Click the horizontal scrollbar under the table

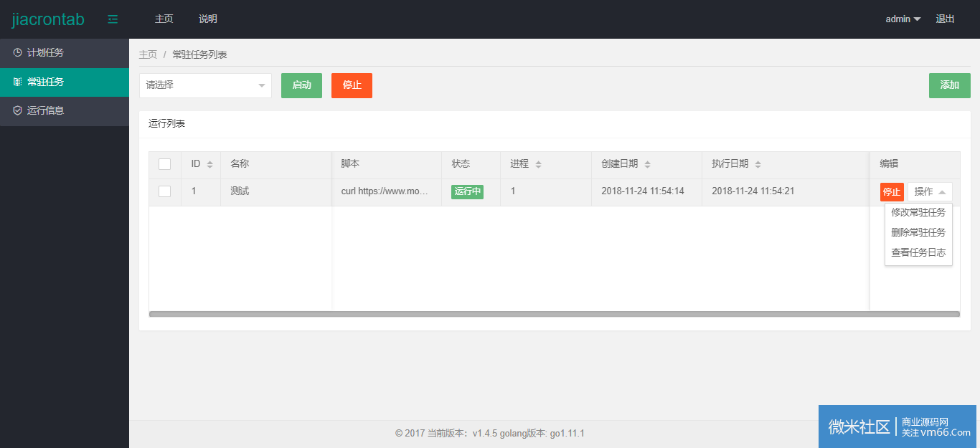[554, 314]
